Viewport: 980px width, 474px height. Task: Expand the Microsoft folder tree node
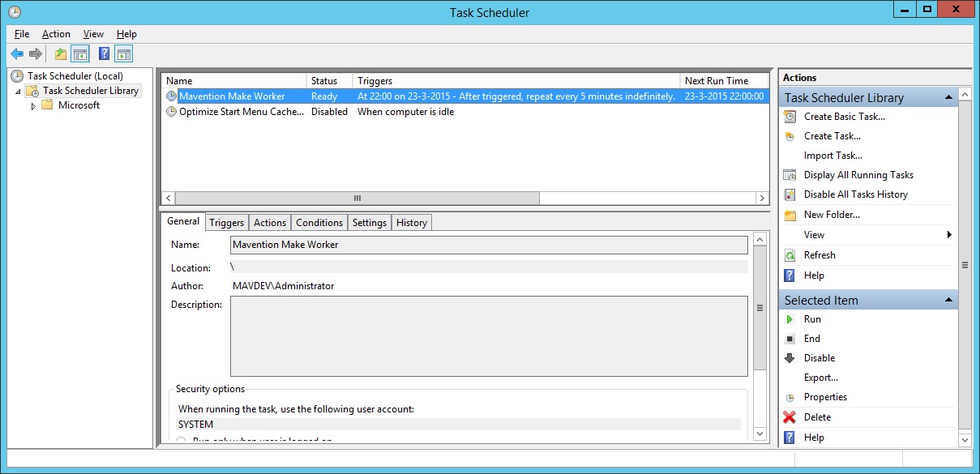click(x=33, y=106)
